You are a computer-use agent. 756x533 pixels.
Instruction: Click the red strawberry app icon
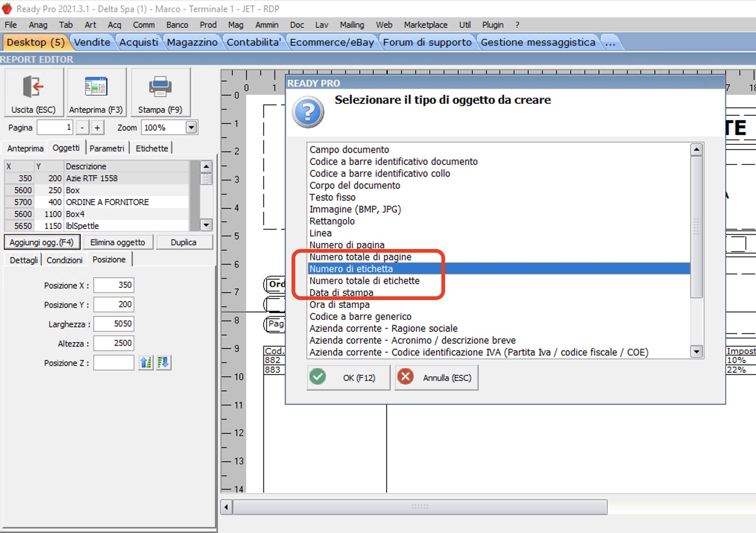[7, 8]
